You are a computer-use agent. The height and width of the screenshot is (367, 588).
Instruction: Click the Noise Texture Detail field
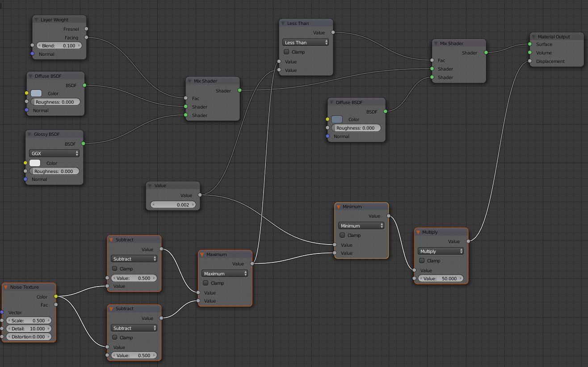click(29, 329)
